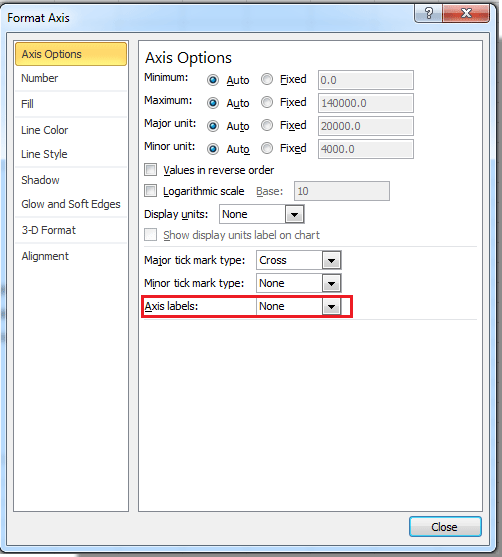
Task: Select Fixed radio for Minimum
Action: pos(267,79)
